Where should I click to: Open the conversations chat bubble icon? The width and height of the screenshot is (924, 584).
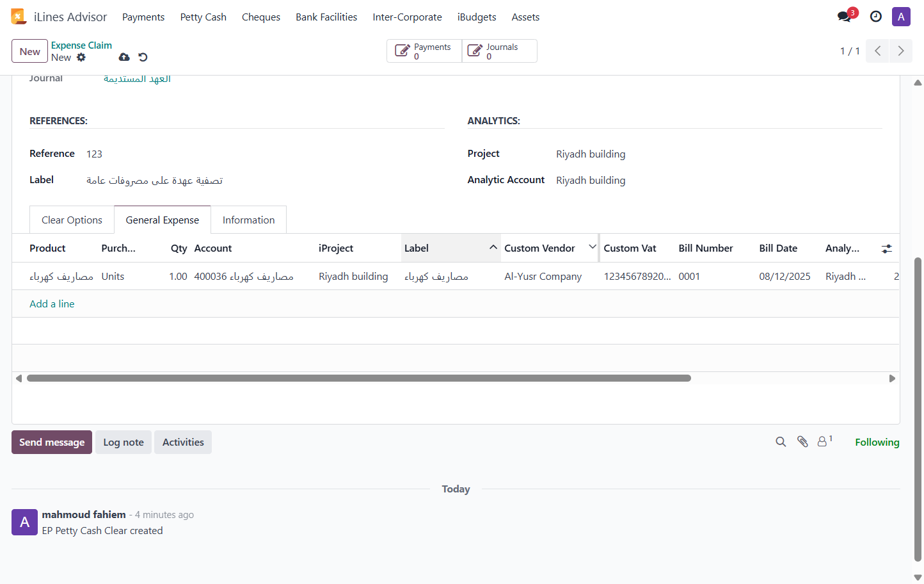pos(845,17)
